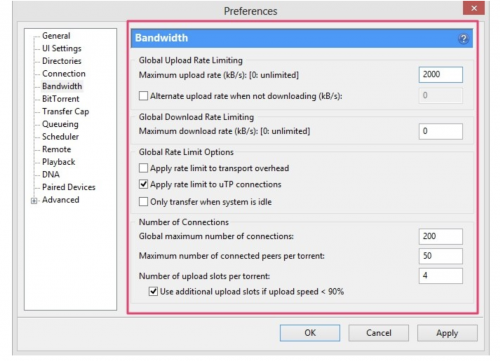The image size is (500, 361).
Task: Check Apply rate limit to transport overhead
Action: (x=143, y=168)
